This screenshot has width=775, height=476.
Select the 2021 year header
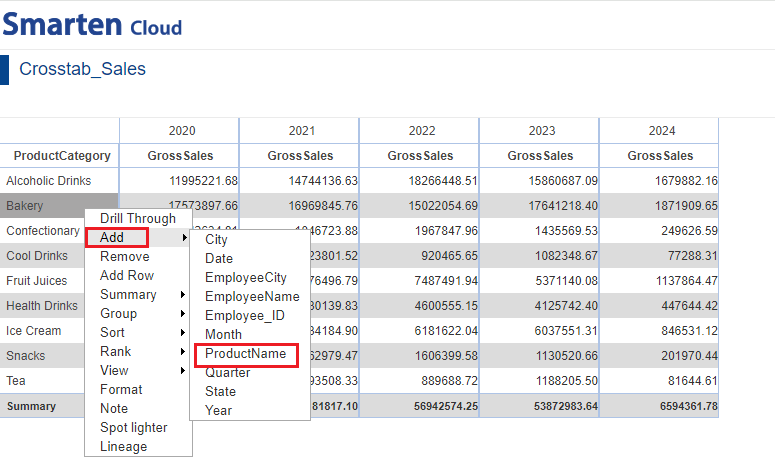click(x=301, y=131)
